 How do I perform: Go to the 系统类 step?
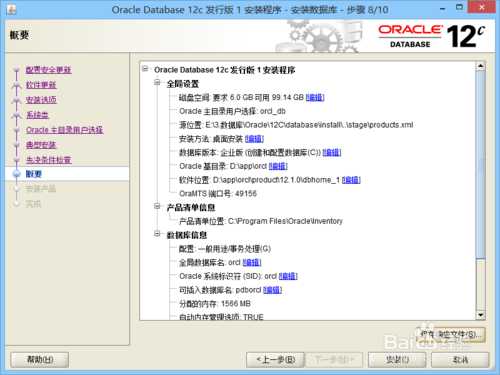(37, 115)
